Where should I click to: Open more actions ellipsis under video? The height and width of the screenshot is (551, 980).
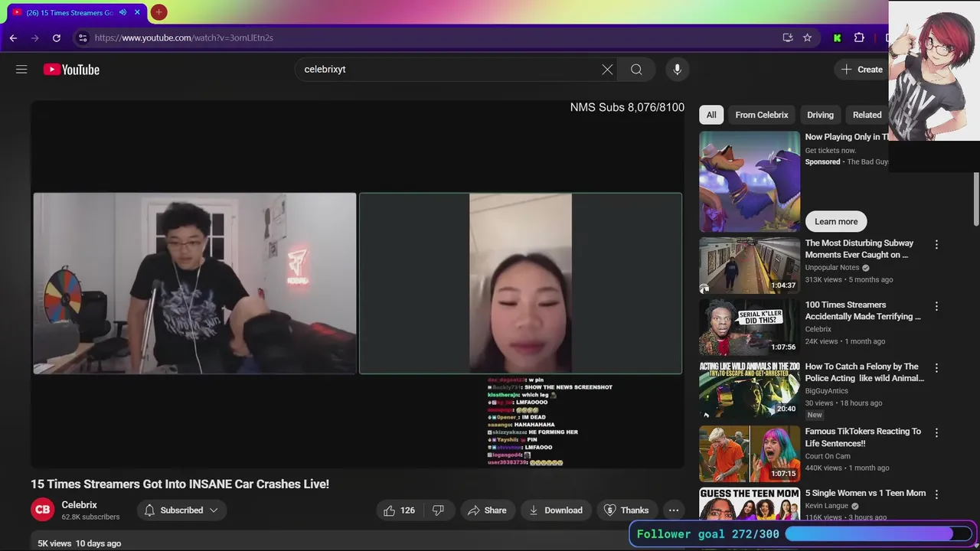tap(674, 510)
